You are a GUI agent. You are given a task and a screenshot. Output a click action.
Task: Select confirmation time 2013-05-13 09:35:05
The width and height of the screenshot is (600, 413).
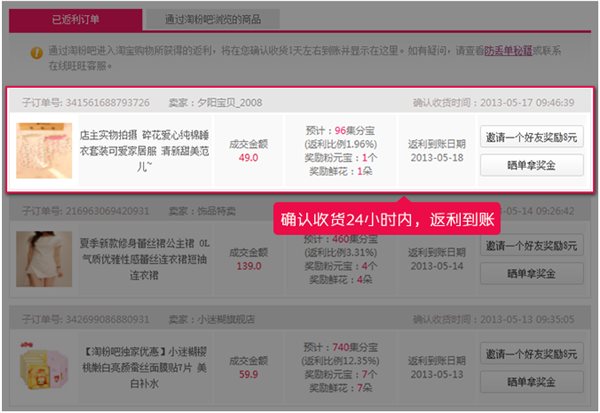click(527, 319)
